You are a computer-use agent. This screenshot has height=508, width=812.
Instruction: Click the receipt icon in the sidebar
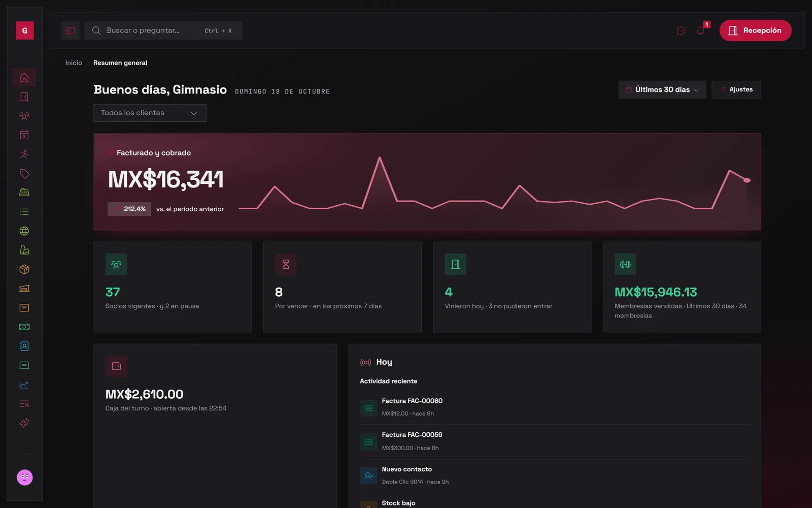point(24,365)
